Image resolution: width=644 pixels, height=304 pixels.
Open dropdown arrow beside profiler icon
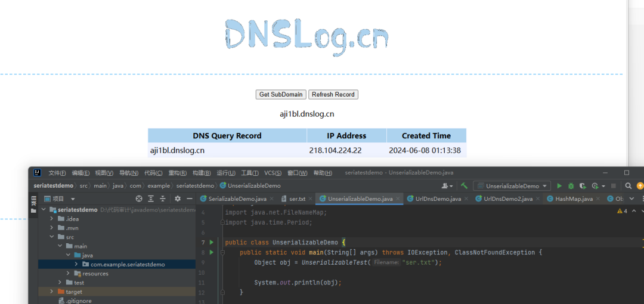tap(603, 186)
